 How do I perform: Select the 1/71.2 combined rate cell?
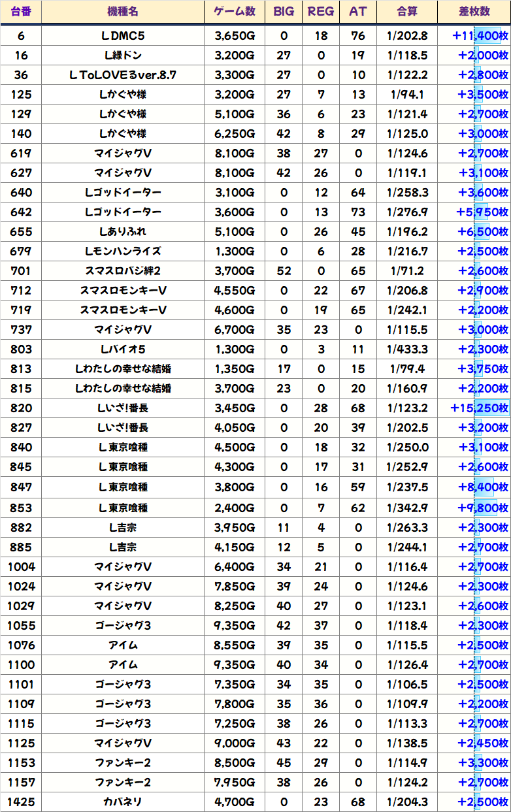(x=408, y=271)
